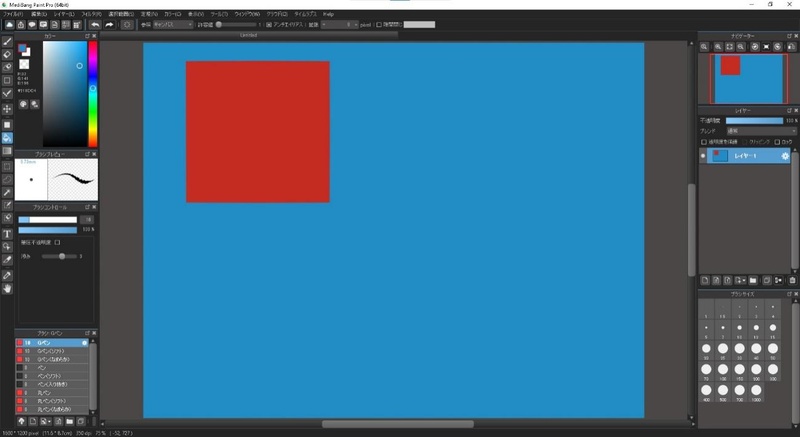Select the Gペン(ソフト) brush
The height and width of the screenshot is (437, 800).
(52, 351)
